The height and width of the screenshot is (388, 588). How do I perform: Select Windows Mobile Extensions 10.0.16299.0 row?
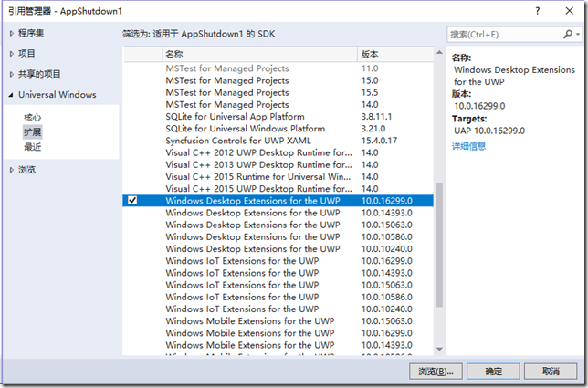(x=278, y=333)
